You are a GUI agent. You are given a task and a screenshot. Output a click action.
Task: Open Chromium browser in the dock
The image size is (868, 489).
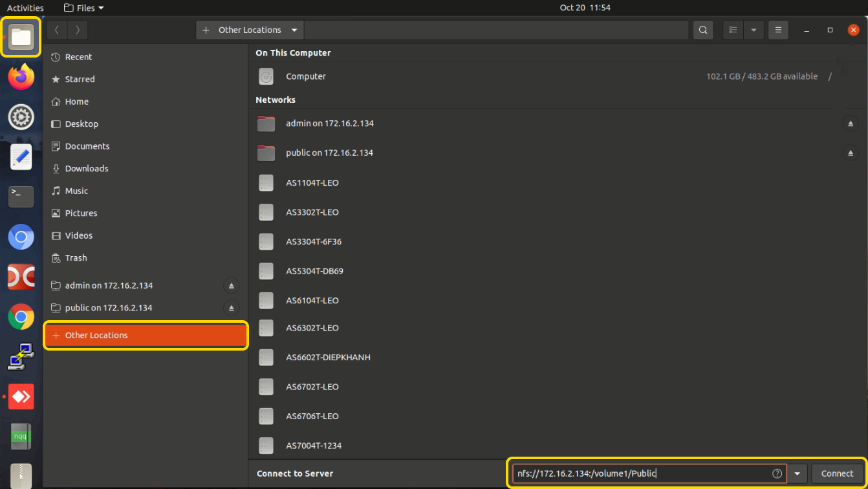click(x=21, y=237)
